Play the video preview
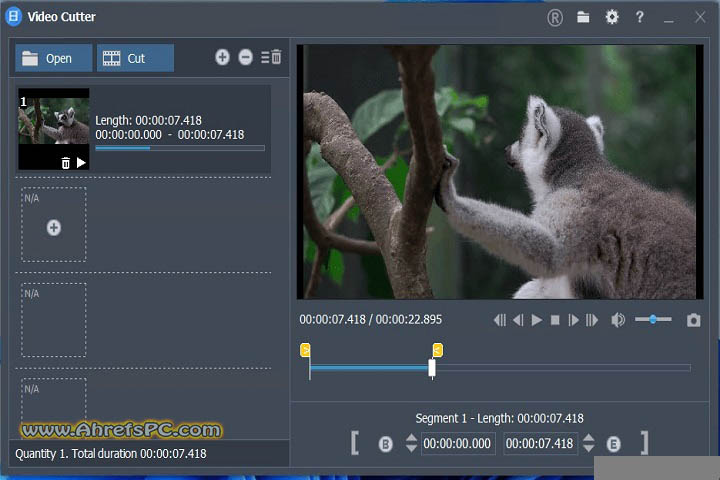 536,320
